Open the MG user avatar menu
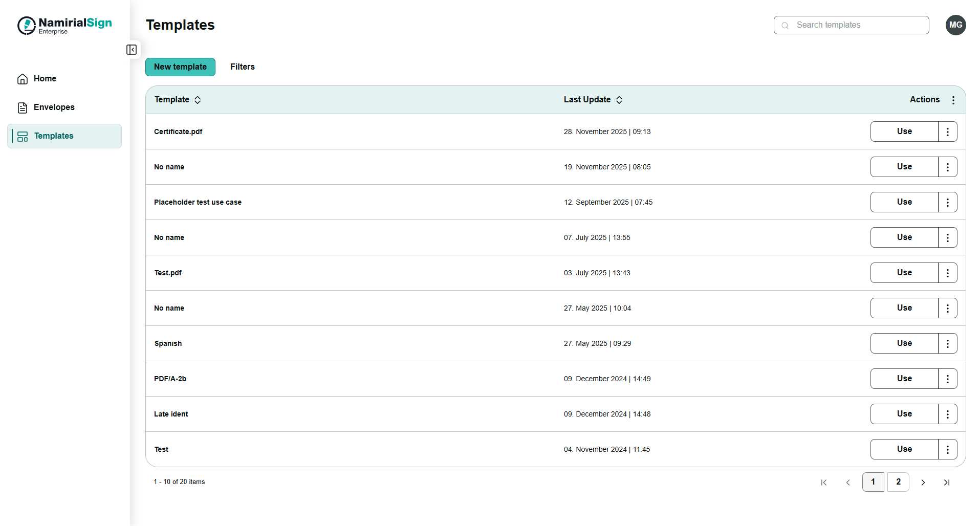 point(955,25)
